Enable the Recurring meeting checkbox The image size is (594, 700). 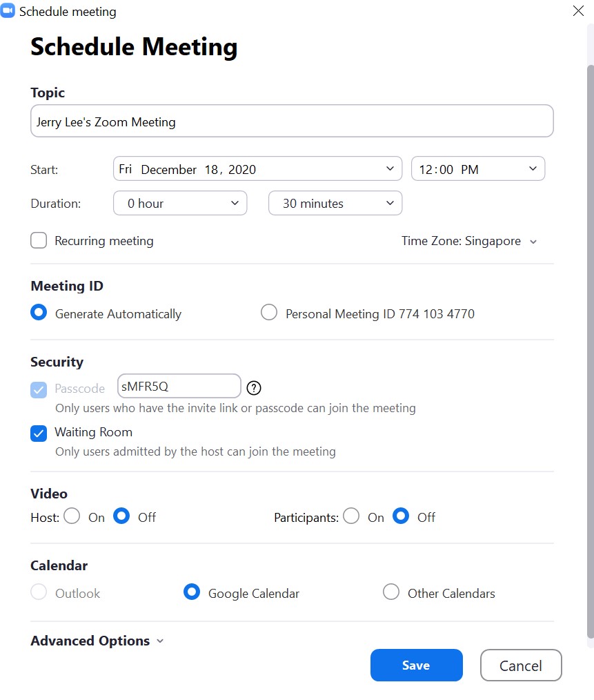(x=39, y=240)
